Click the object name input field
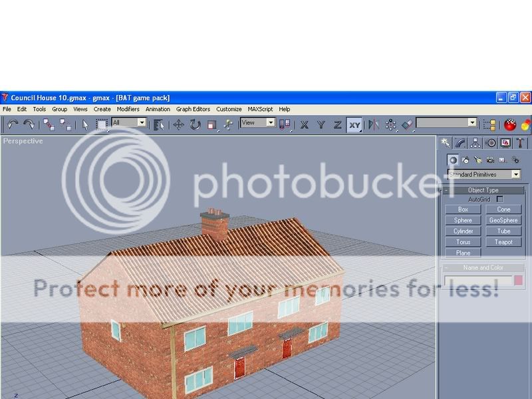The height and width of the screenshot is (399, 532). tap(478, 281)
